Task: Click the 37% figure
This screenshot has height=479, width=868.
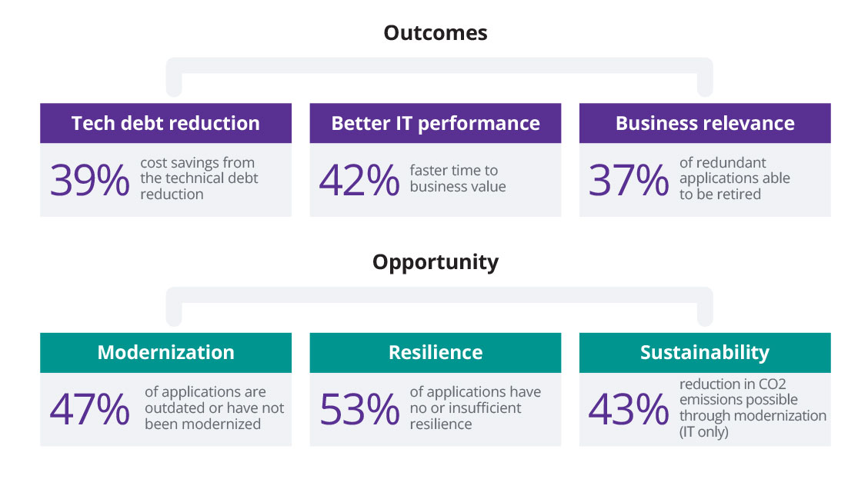Action: 629,180
